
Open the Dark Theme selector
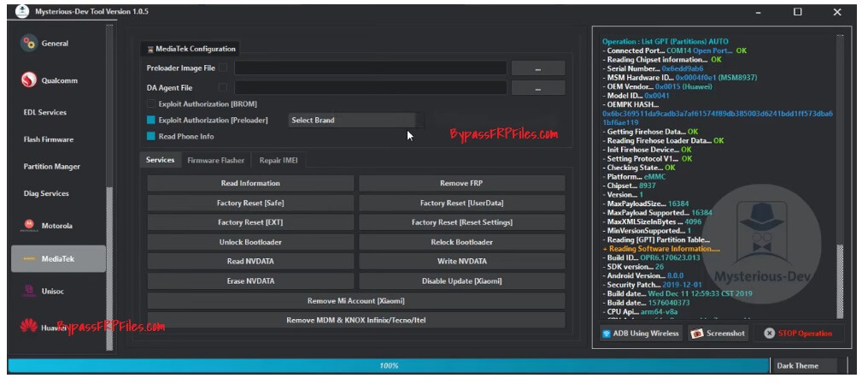(x=807, y=366)
